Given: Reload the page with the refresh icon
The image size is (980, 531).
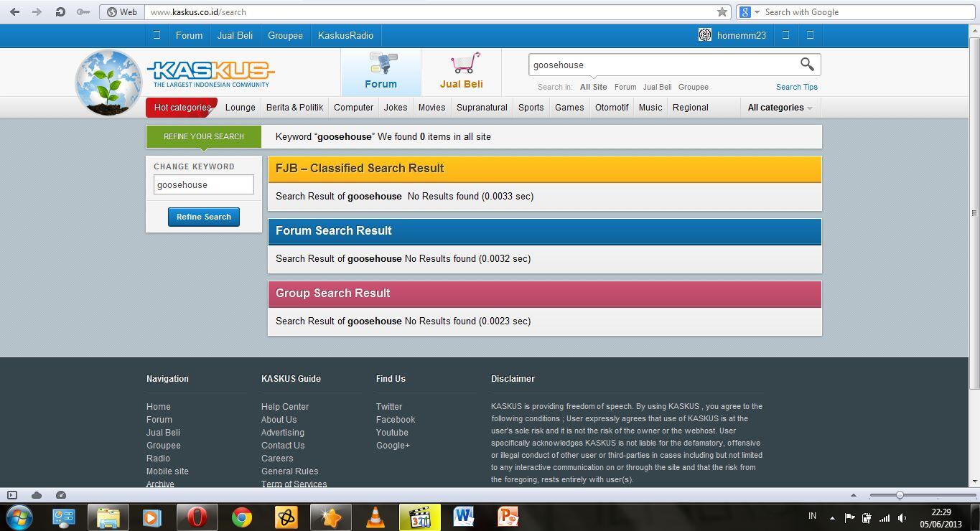Looking at the screenshot, I should pos(60,11).
